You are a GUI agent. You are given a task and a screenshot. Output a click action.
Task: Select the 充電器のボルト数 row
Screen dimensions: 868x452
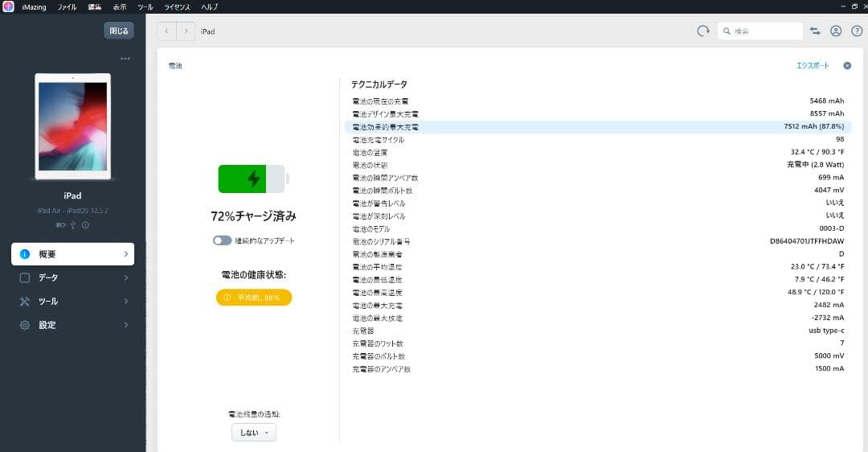point(598,356)
